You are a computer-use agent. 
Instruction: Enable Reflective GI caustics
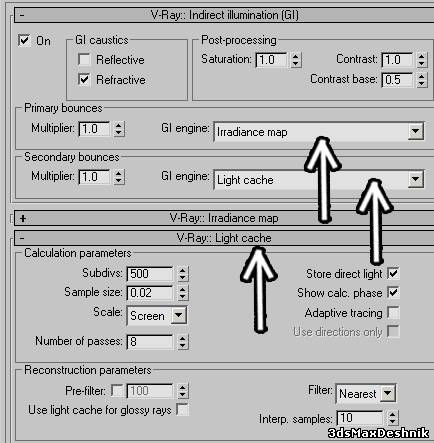click(84, 60)
